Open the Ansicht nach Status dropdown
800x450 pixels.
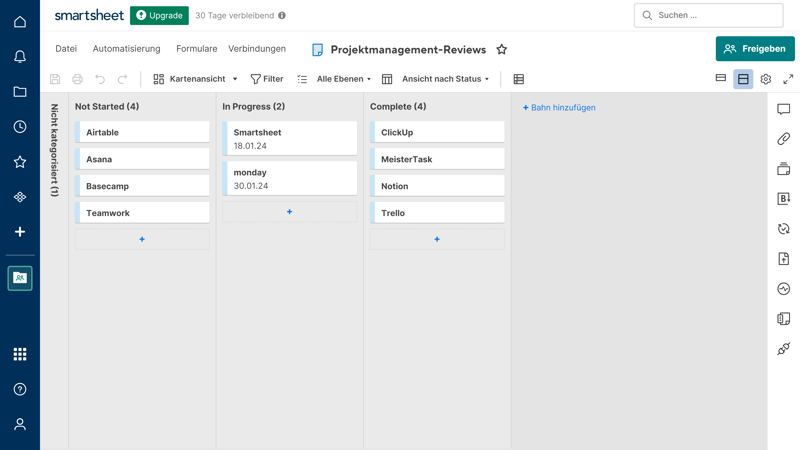[x=445, y=79]
